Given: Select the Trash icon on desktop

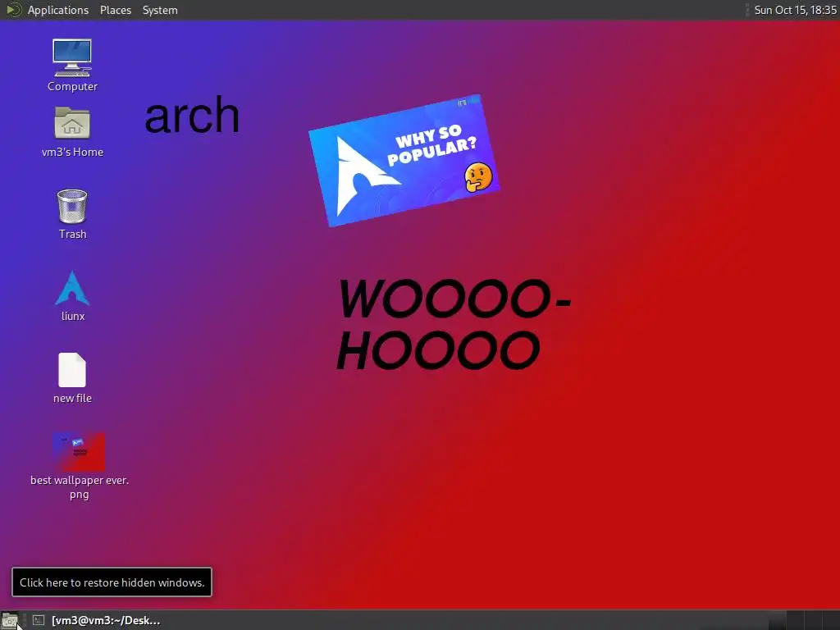Looking at the screenshot, I should click(72, 206).
